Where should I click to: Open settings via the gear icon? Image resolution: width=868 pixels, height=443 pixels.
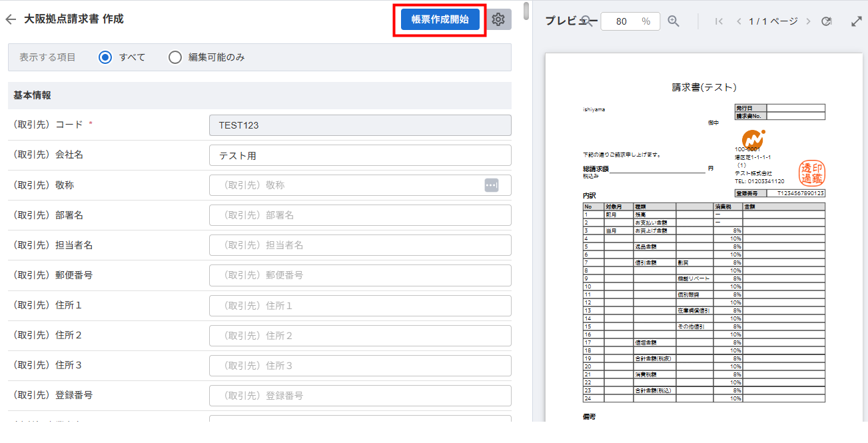pyautogui.click(x=498, y=19)
